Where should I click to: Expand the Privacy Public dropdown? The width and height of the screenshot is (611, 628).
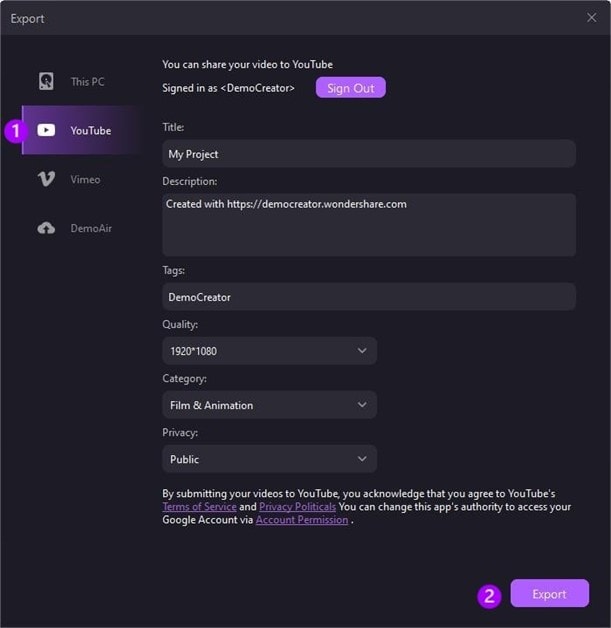(268, 459)
